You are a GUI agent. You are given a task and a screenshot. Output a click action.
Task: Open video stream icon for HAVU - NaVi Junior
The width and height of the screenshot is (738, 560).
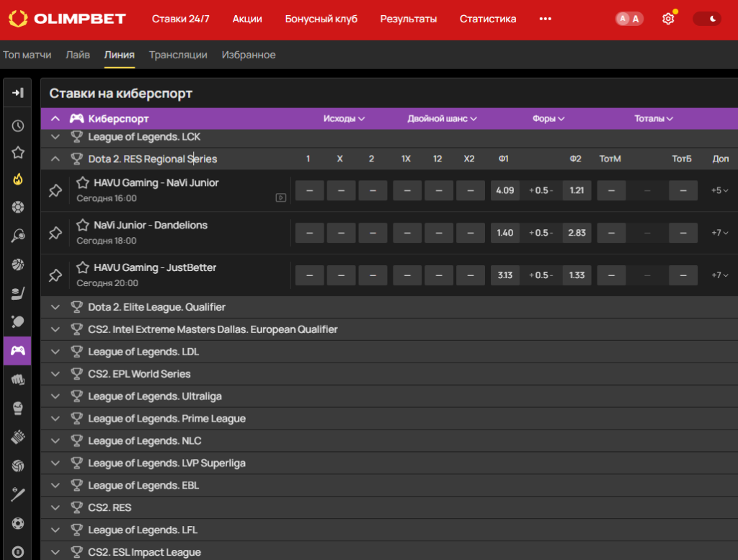click(x=280, y=197)
